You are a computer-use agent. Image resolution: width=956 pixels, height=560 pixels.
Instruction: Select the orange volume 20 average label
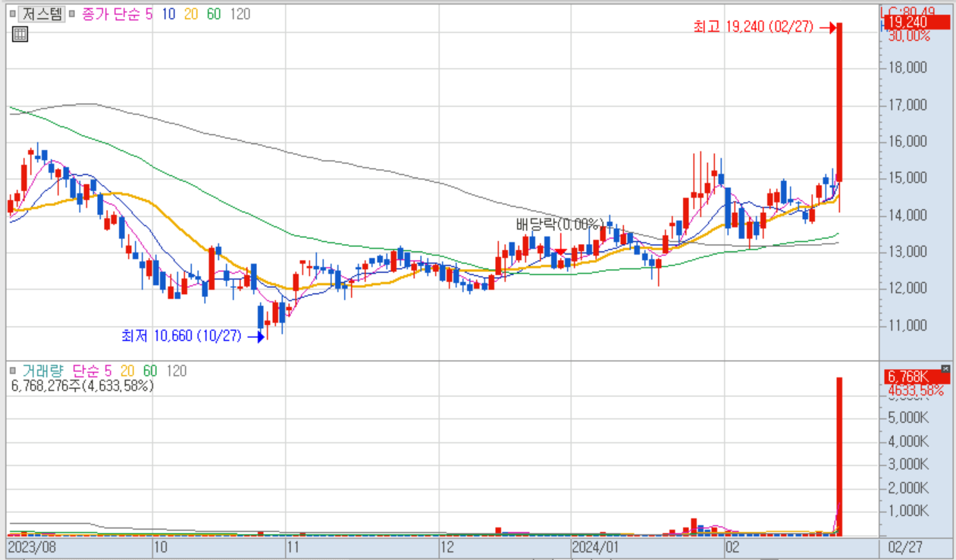tap(127, 371)
